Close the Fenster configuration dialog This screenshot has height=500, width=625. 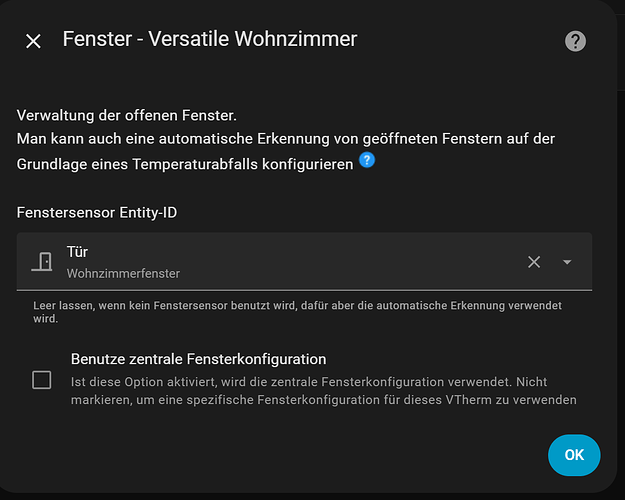pyautogui.click(x=33, y=41)
